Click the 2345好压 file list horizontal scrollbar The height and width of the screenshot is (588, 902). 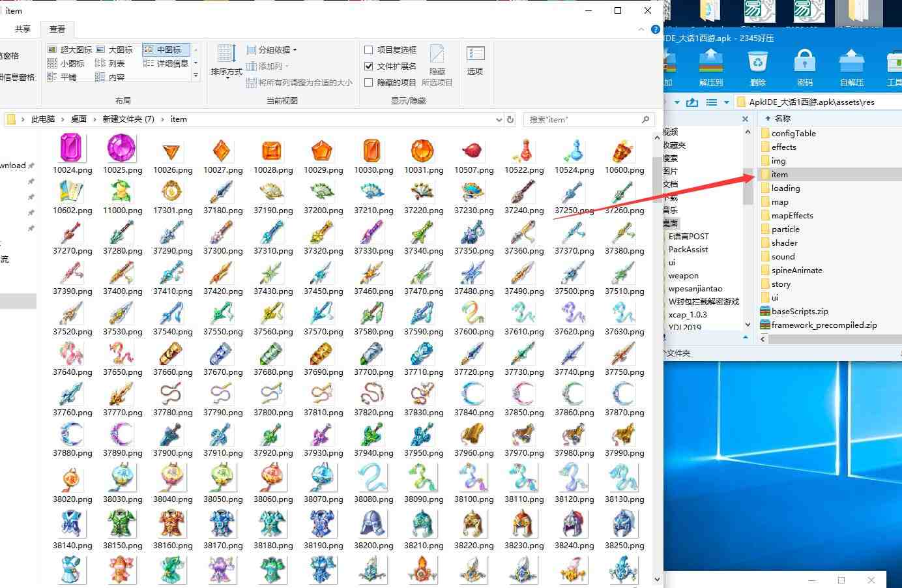point(835,338)
